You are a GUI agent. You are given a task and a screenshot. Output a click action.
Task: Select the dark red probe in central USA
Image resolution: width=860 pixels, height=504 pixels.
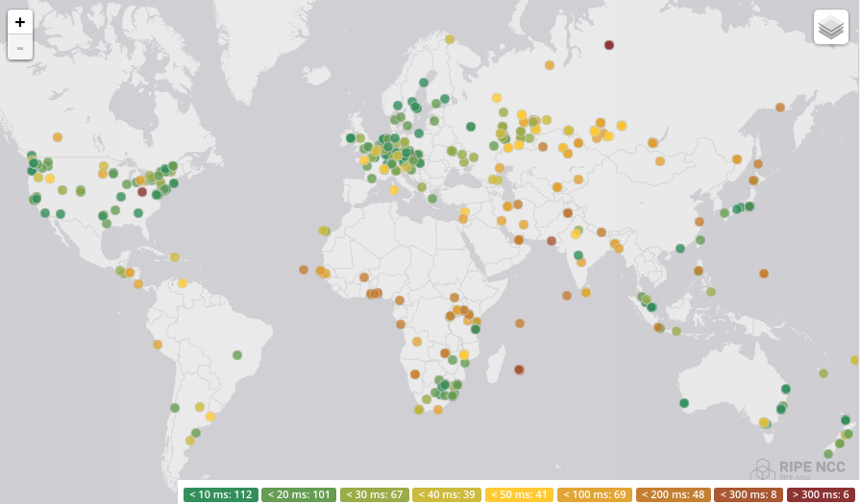click(x=142, y=192)
